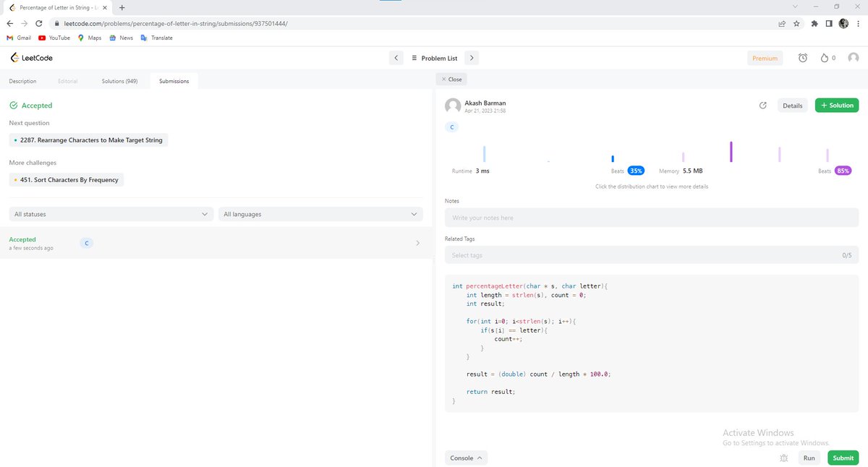Click browser forward arrow
Screen dimensions: 868x467
click(24, 23)
